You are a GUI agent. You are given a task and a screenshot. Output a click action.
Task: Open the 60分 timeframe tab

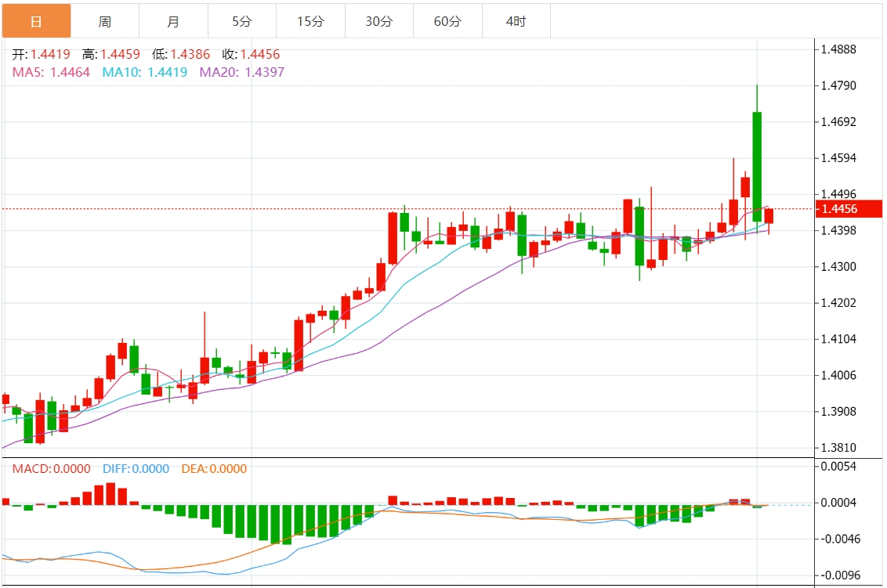click(447, 21)
